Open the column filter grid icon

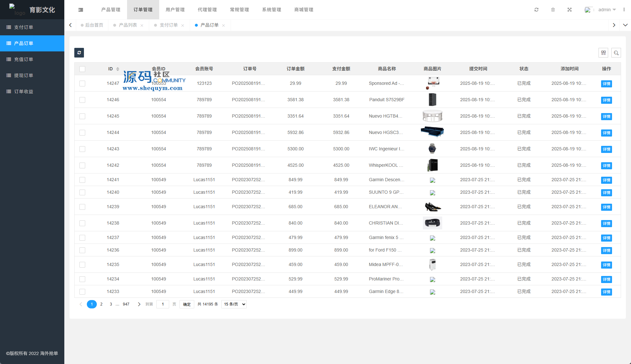click(603, 53)
